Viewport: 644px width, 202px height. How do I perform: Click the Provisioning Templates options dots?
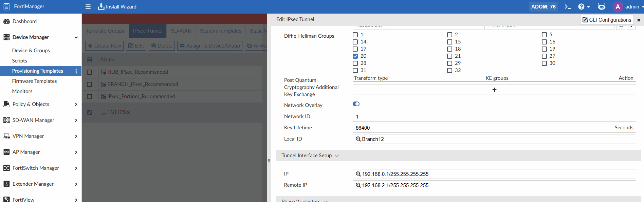pos(76,71)
